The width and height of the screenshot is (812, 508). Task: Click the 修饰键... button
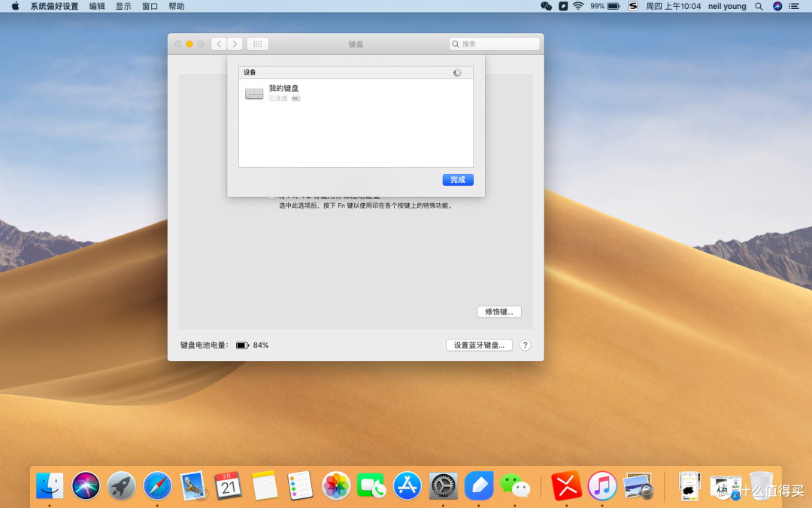(499, 312)
